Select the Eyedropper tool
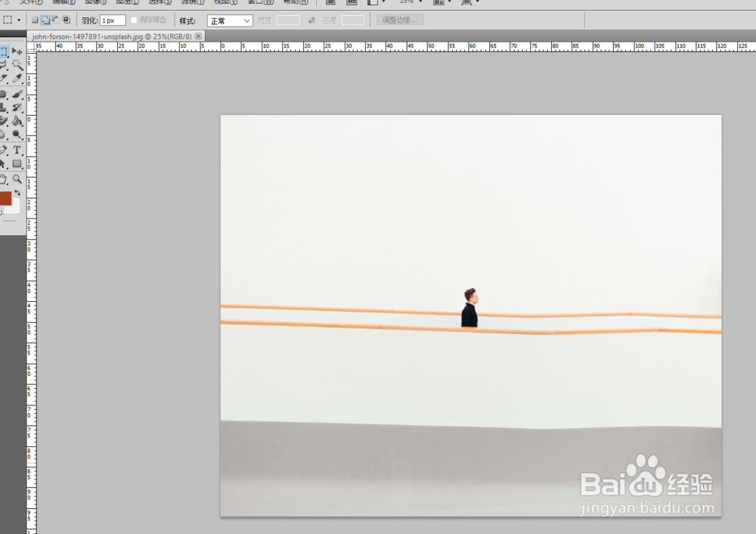This screenshot has height=534, width=756. [x=17, y=78]
